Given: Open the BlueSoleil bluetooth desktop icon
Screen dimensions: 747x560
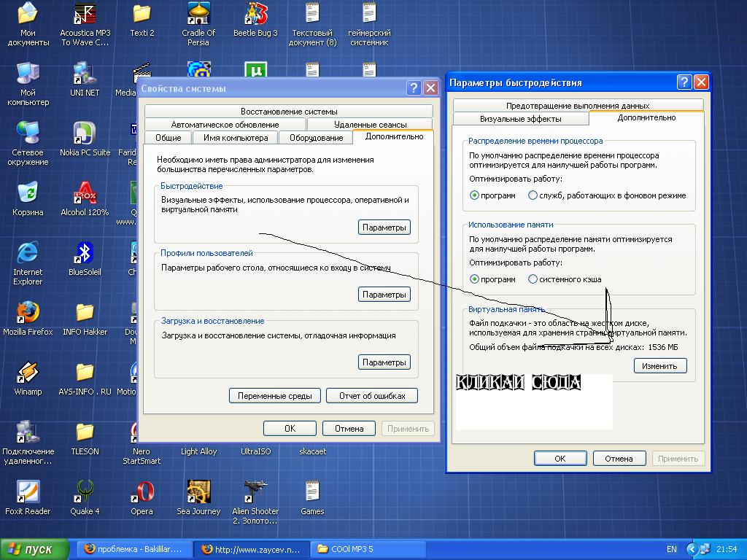Looking at the screenshot, I should point(85,252).
